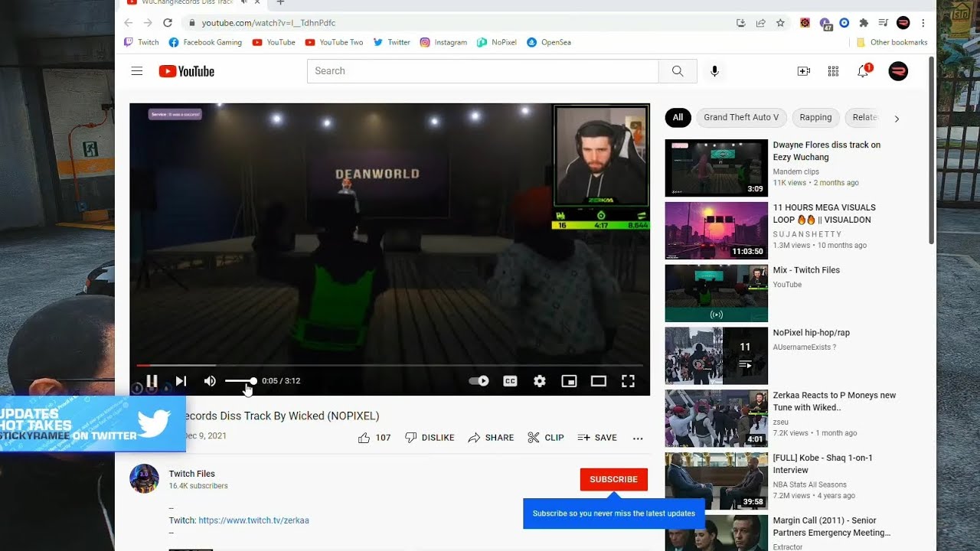Open Dwayne Flores diss track video thumbnail
Image resolution: width=980 pixels, height=551 pixels.
717,168
